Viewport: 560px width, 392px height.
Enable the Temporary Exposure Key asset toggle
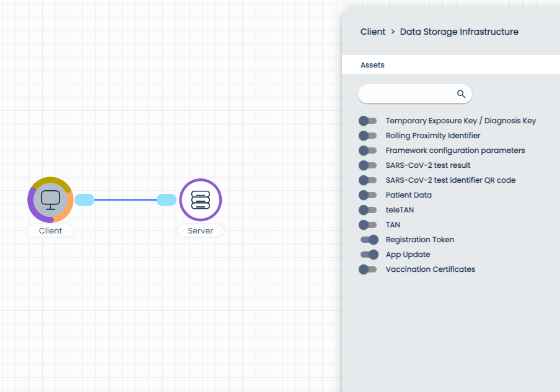click(x=368, y=121)
